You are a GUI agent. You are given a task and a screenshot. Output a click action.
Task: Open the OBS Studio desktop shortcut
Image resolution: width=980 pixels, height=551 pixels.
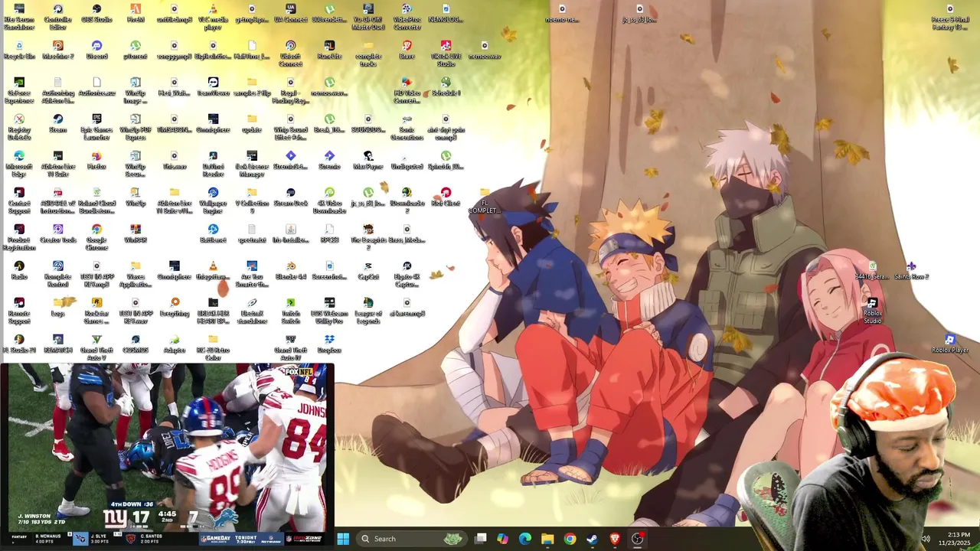click(96, 15)
